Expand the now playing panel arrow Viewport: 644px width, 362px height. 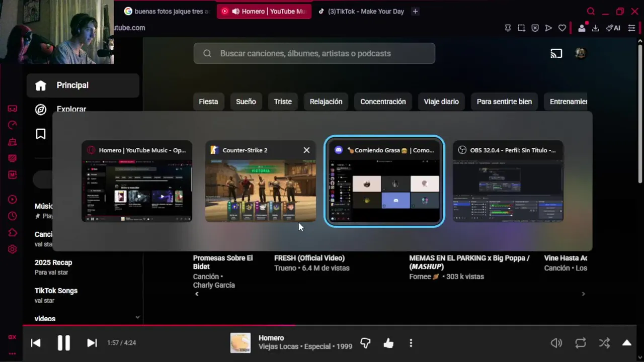click(x=627, y=343)
